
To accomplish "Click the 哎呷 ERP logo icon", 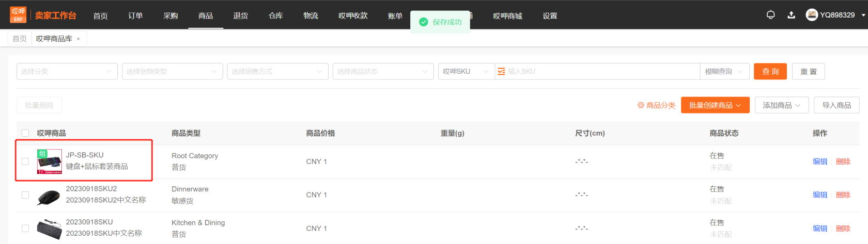I will [18, 15].
